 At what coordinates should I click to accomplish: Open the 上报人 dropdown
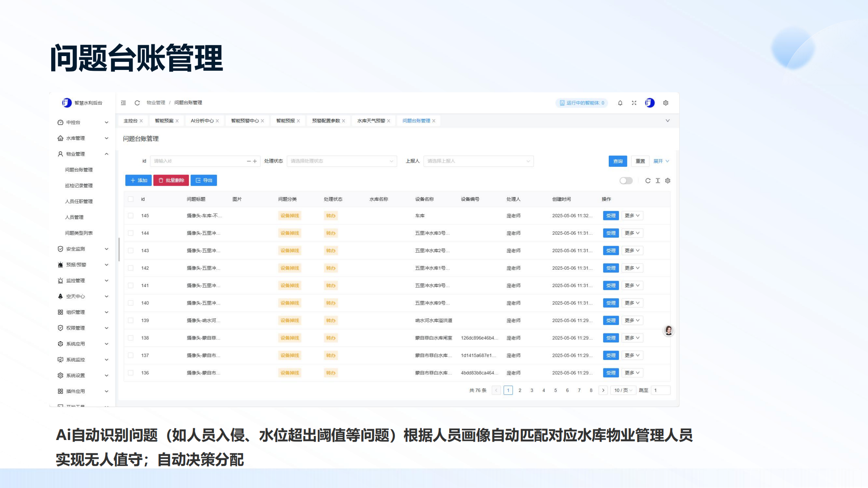[x=478, y=161]
